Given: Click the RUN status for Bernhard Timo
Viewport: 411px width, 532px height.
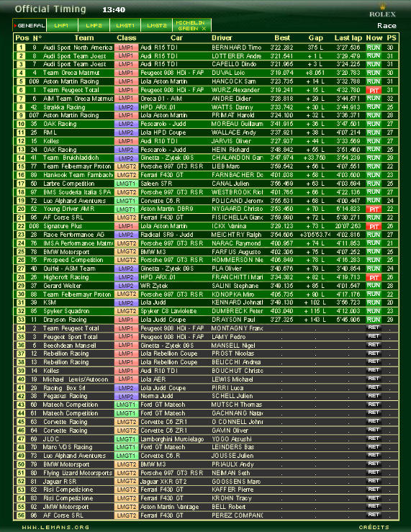Looking at the screenshot, I should pyautogui.click(x=374, y=48).
